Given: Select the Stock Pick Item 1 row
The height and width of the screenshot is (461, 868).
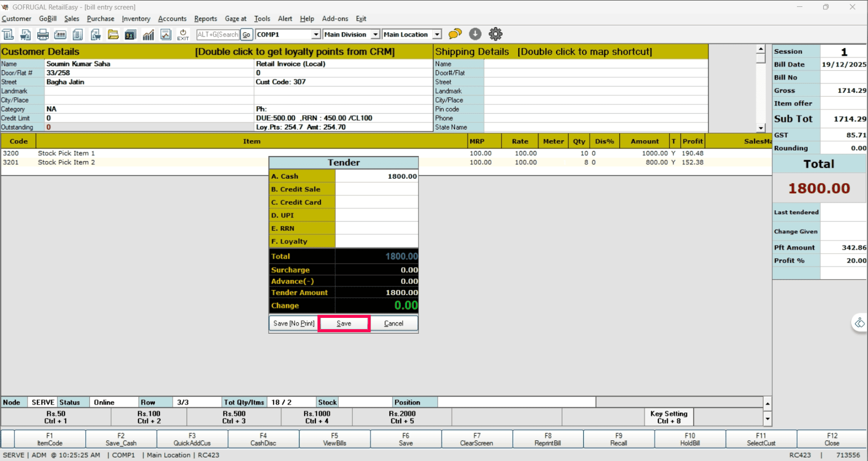Looking at the screenshot, I should [x=386, y=154].
